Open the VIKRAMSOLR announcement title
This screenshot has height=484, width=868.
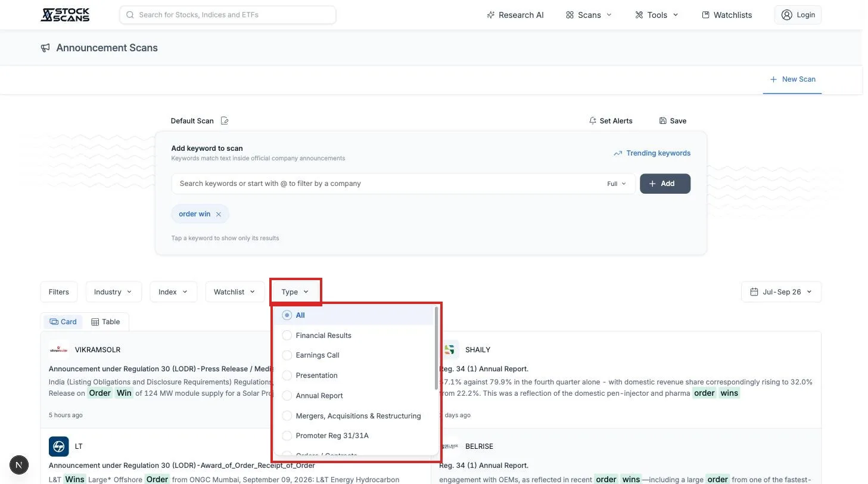coord(161,369)
